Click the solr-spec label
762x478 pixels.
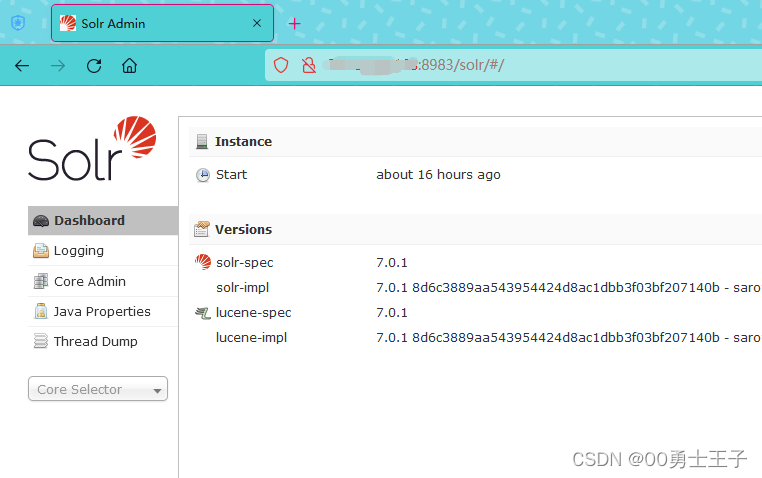pyautogui.click(x=244, y=263)
